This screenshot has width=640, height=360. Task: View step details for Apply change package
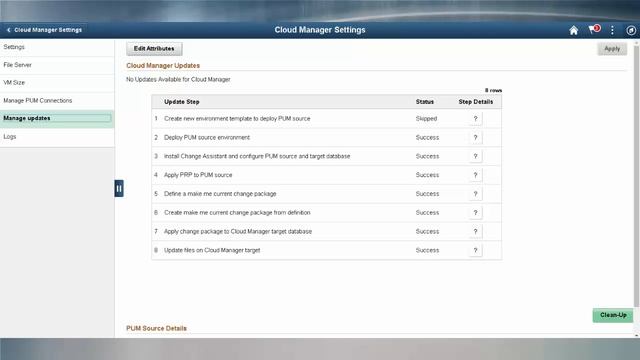click(x=475, y=231)
